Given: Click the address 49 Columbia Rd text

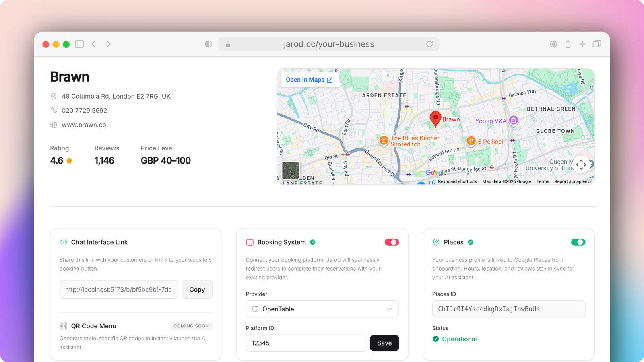Looking at the screenshot, I should click(x=116, y=96).
